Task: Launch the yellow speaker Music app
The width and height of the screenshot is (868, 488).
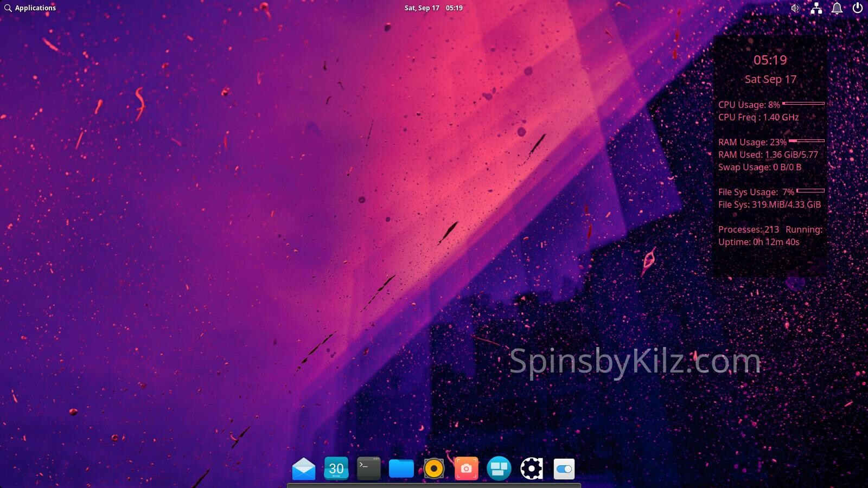Action: [x=434, y=468]
